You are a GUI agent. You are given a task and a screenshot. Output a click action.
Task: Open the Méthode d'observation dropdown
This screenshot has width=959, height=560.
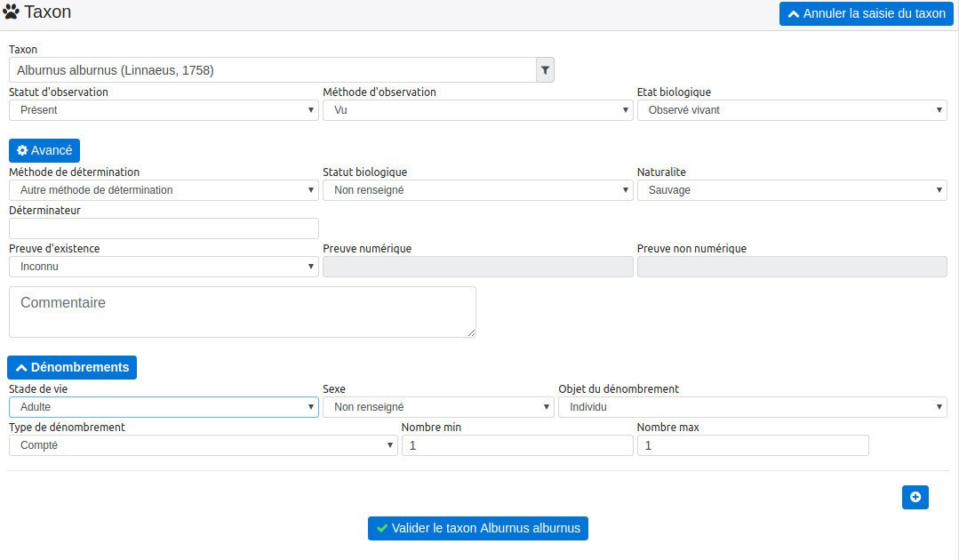(x=477, y=110)
